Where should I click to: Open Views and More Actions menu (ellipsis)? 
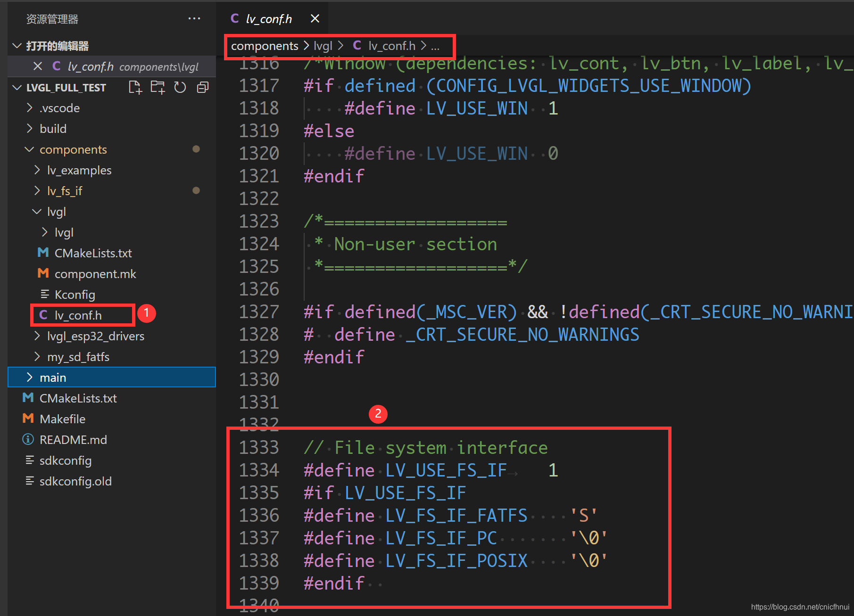194,18
